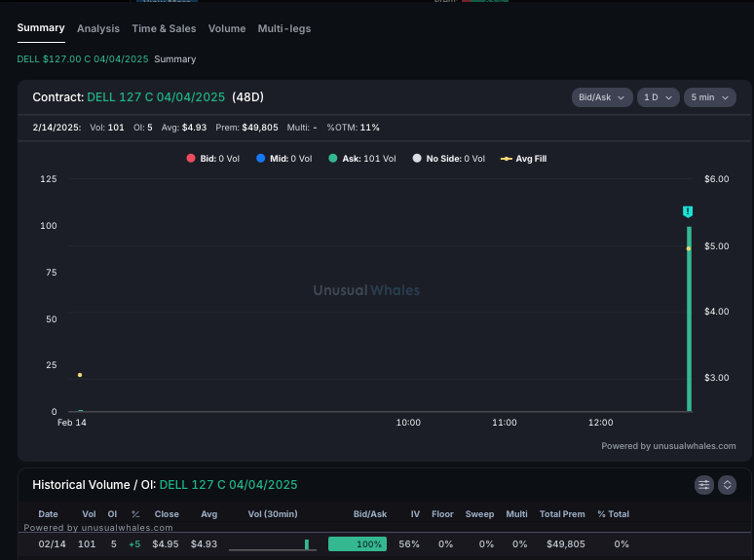Open the Multi-legs tab
Image resolution: width=754 pixels, height=560 pixels.
tap(284, 29)
